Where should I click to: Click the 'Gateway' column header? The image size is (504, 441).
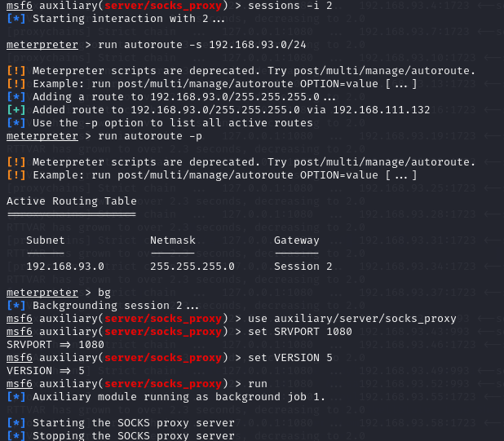[296, 240]
